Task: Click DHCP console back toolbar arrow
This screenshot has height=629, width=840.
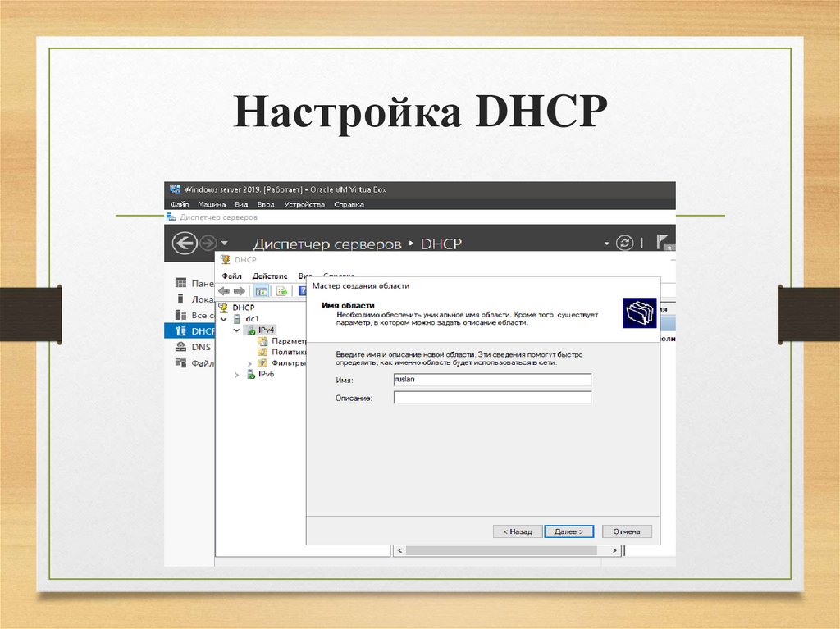Action: (224, 291)
